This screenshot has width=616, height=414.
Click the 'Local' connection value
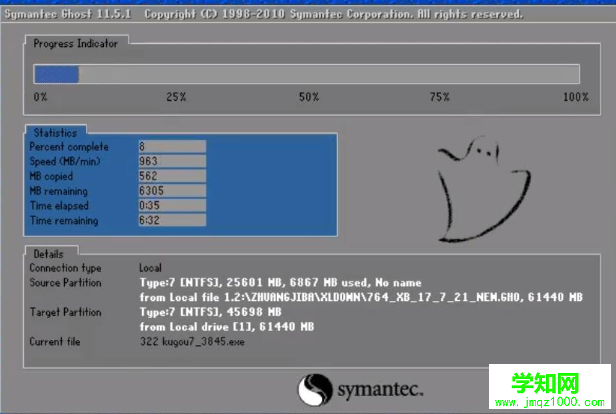point(150,268)
